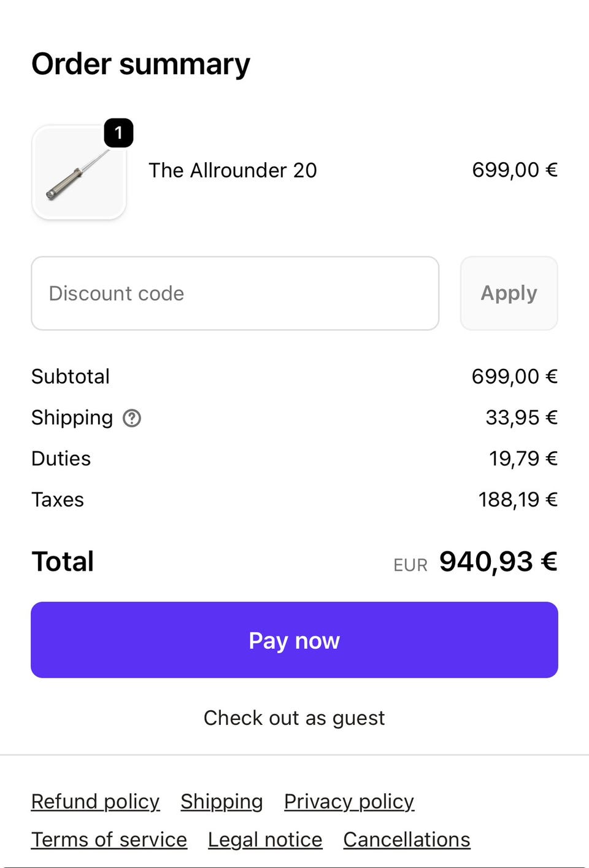Image resolution: width=589 pixels, height=868 pixels.
Task: Click the purple Pay now button
Action: [x=294, y=640]
